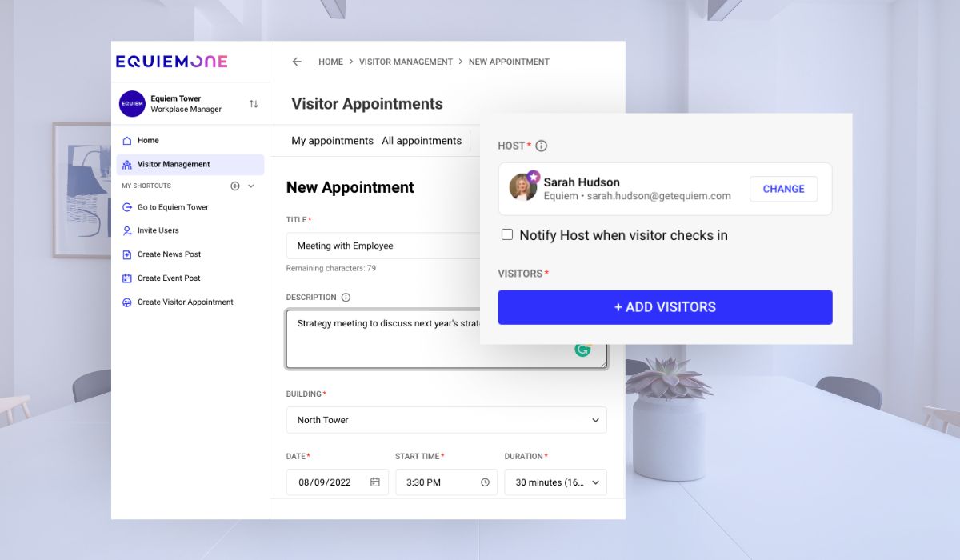Click the Equiem Tower avatar badge
This screenshot has height=560, width=960.
point(132,104)
